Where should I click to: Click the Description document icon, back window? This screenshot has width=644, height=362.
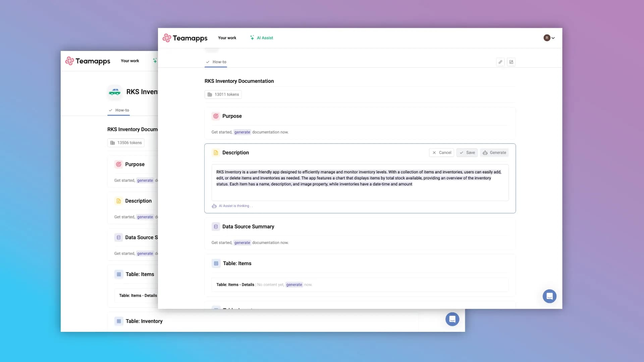click(119, 201)
